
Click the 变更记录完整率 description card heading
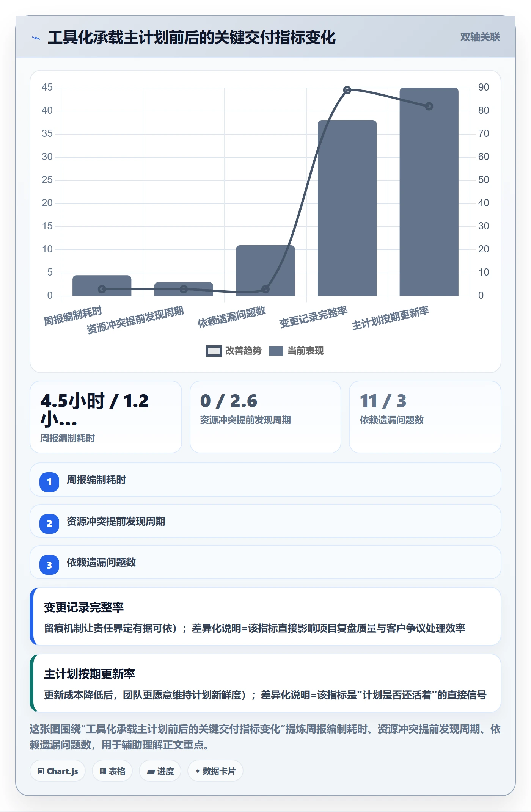pos(84,607)
